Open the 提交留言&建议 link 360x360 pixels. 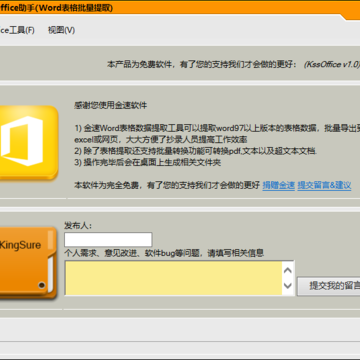coord(324,185)
